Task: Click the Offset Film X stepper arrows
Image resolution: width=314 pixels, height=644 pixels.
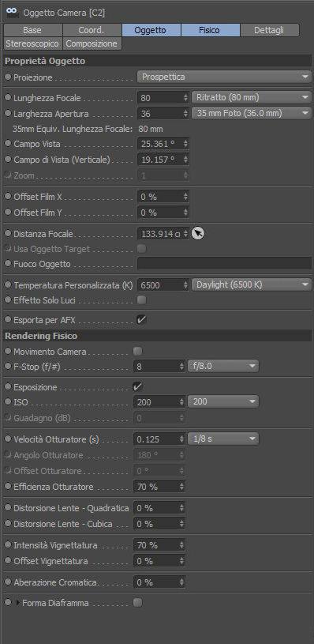Action: 185,197
